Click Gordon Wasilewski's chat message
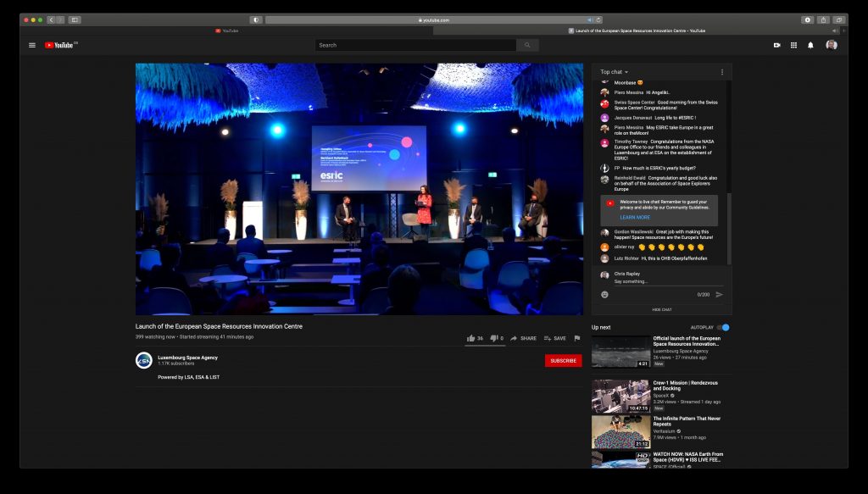Screen dimensions: 868x494 click(664, 235)
